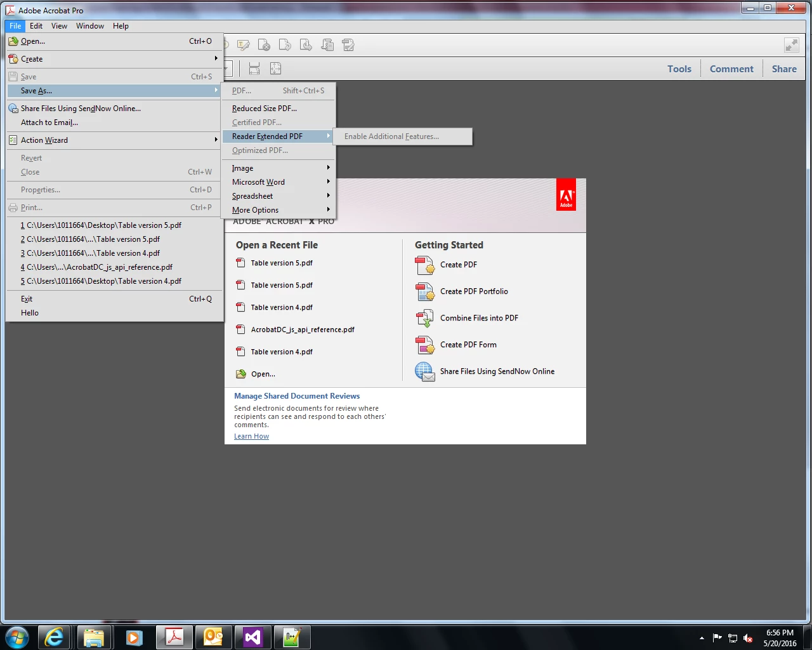Click the volume icon in system tray

(748, 638)
